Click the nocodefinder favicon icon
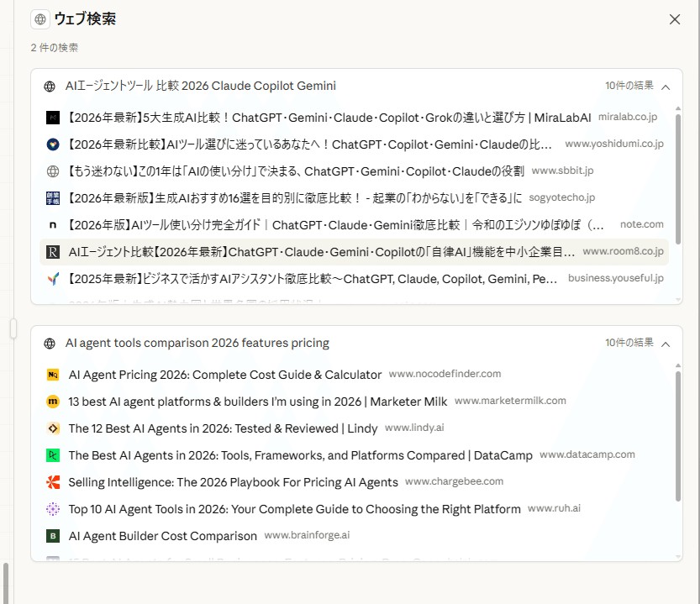 [x=53, y=375]
